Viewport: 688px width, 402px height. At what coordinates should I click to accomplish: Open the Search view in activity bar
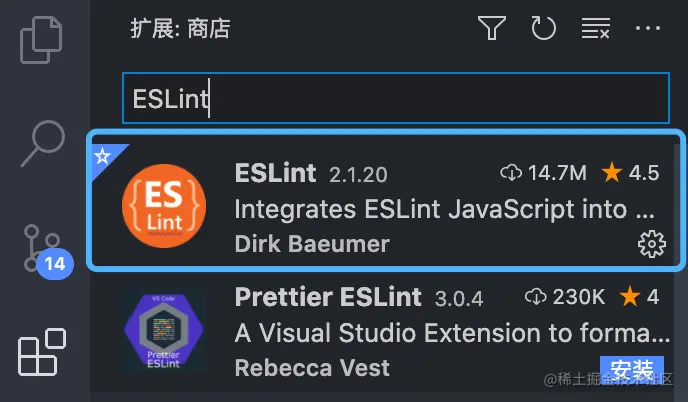point(43,144)
